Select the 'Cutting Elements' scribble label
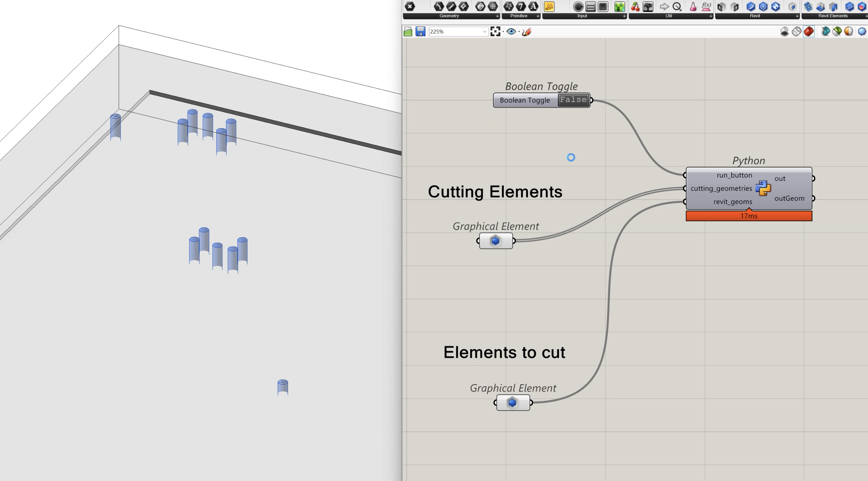This screenshot has height=481, width=868. click(495, 192)
